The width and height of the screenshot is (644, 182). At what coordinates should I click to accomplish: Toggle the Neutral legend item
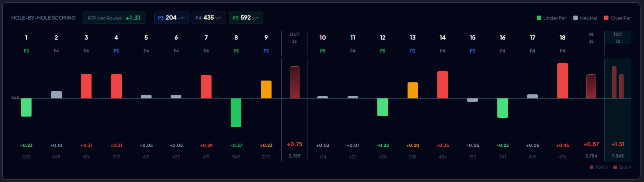(x=584, y=18)
